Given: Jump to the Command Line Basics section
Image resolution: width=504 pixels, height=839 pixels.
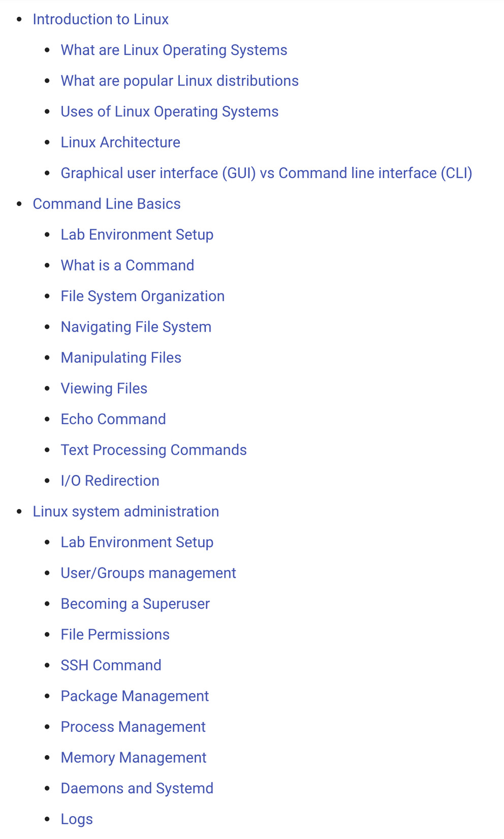Looking at the screenshot, I should pyautogui.click(x=107, y=204).
